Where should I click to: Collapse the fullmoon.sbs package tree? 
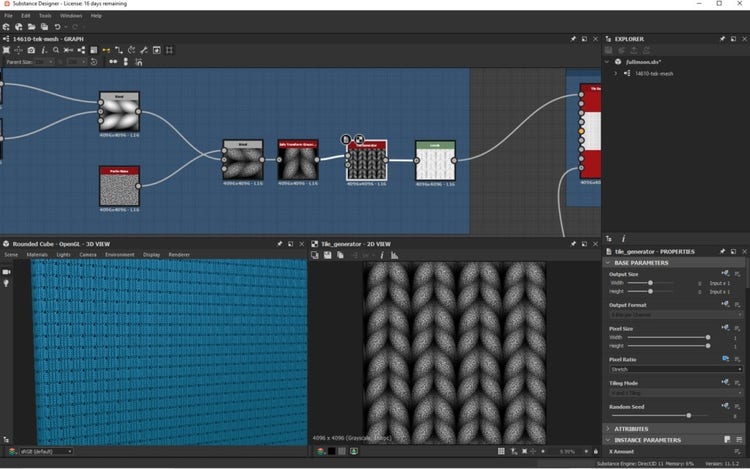[607, 62]
